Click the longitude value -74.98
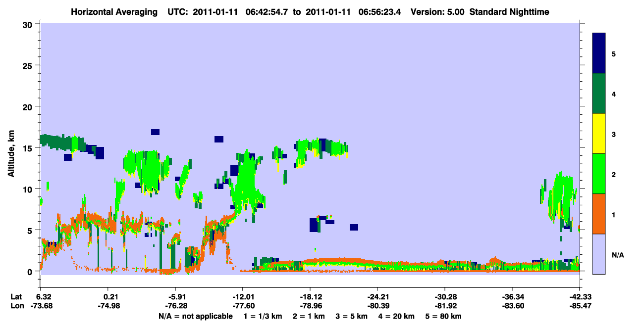The image size is (644, 330). click(107, 306)
